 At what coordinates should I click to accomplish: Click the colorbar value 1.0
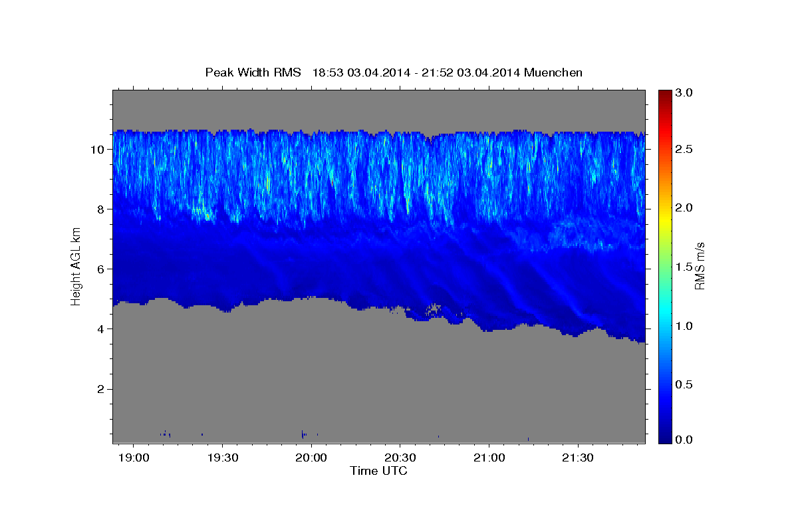pos(684,326)
